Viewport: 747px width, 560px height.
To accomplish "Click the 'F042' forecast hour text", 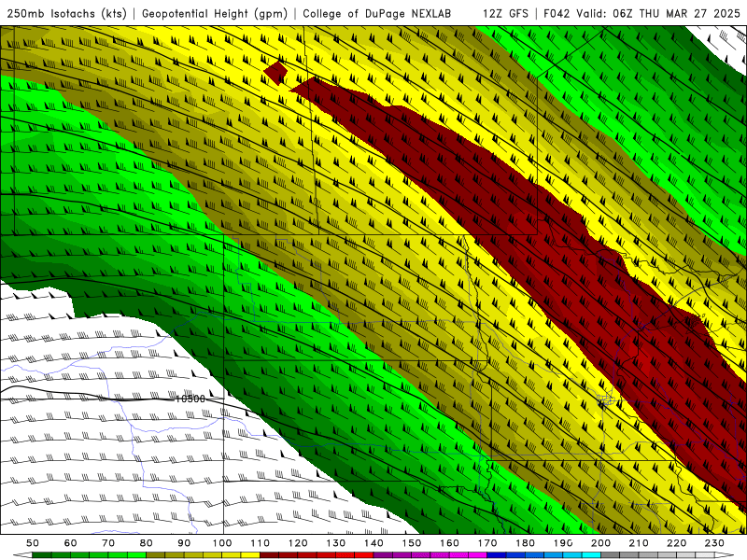I will click(557, 13).
